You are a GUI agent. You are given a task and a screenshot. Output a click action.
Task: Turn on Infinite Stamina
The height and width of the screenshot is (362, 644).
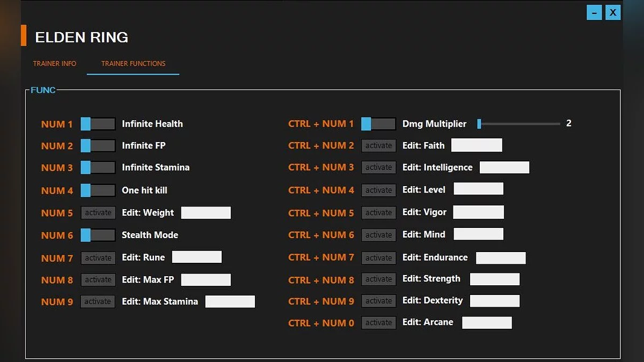click(x=98, y=168)
